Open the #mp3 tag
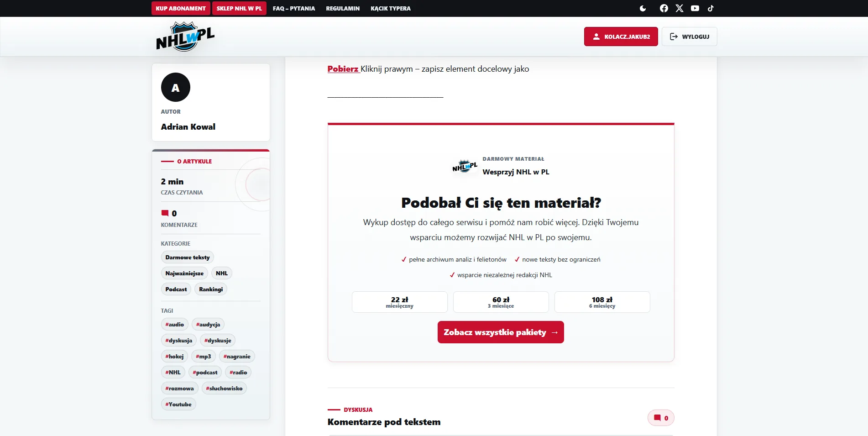The width and height of the screenshot is (868, 436). click(204, 357)
